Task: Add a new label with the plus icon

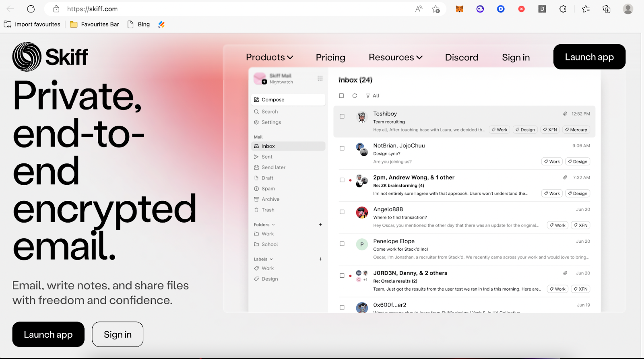Action: tap(320, 259)
